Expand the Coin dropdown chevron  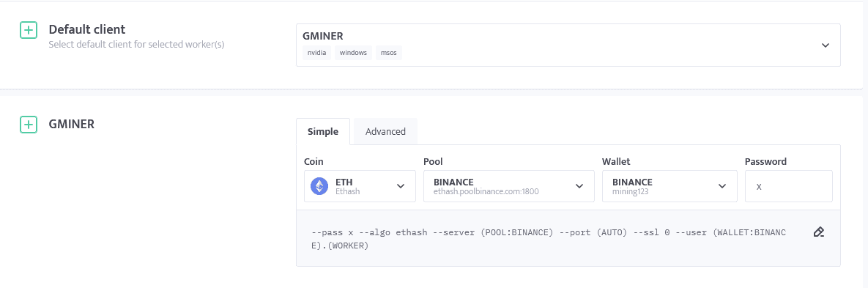click(x=401, y=186)
